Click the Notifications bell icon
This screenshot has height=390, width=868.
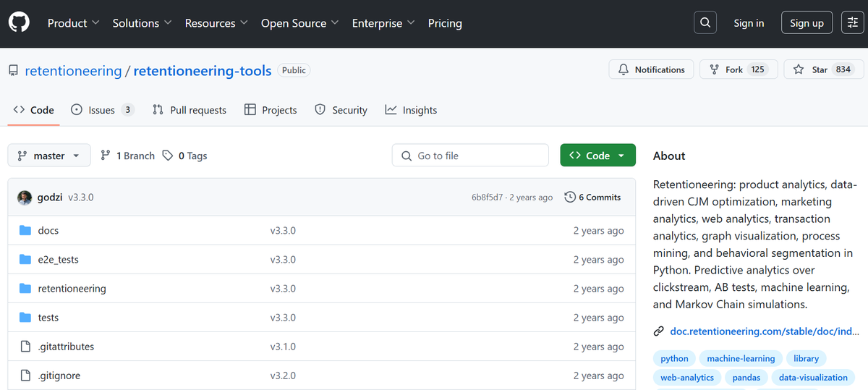[x=624, y=69]
